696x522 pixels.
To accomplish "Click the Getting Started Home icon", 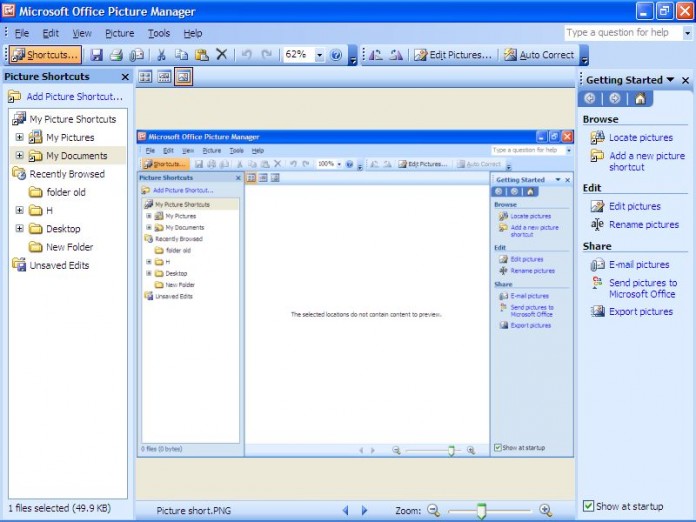I will 640,98.
